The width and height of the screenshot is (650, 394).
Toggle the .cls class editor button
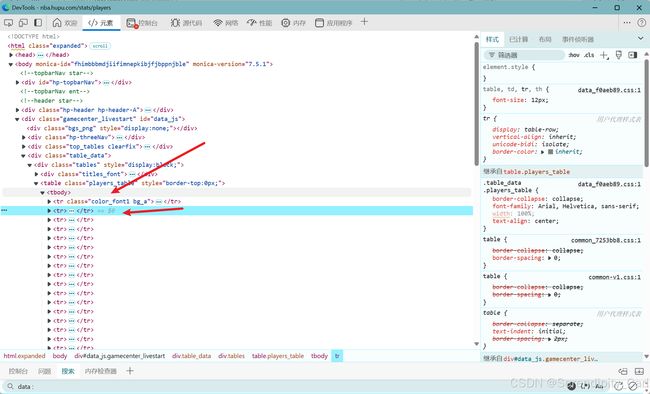(589, 55)
